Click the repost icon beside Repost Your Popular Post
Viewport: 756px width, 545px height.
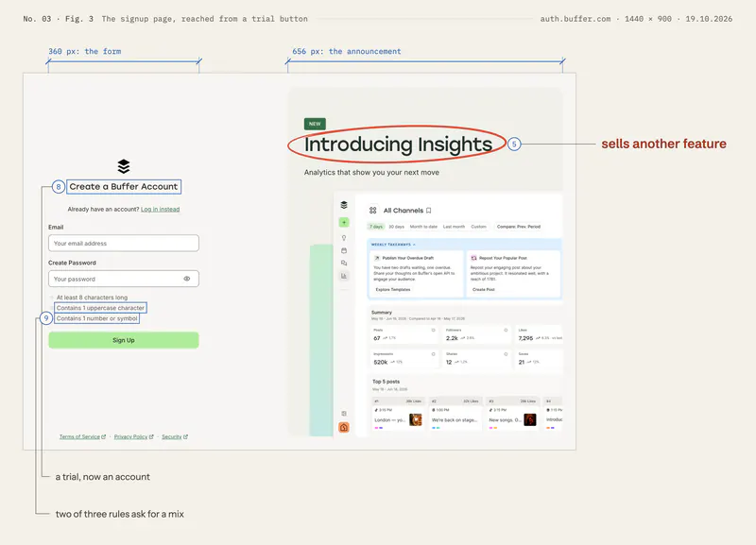(473, 258)
